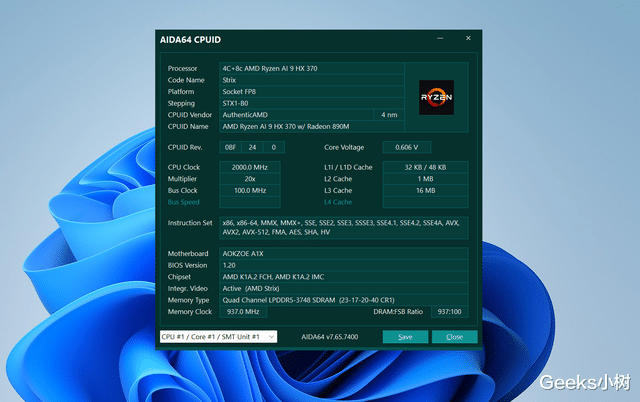Click the BIOS Version value 1.20
This screenshot has width=640, height=402.
tap(344, 265)
